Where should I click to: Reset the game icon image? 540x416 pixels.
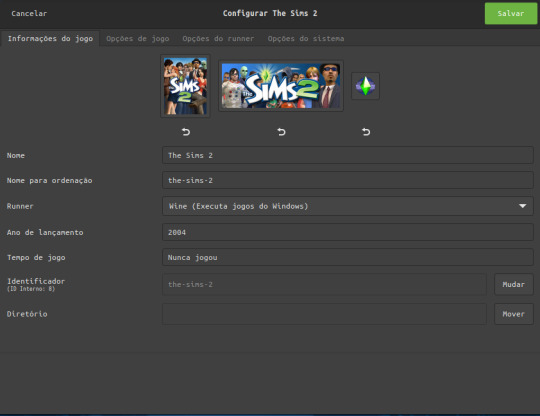[366, 132]
